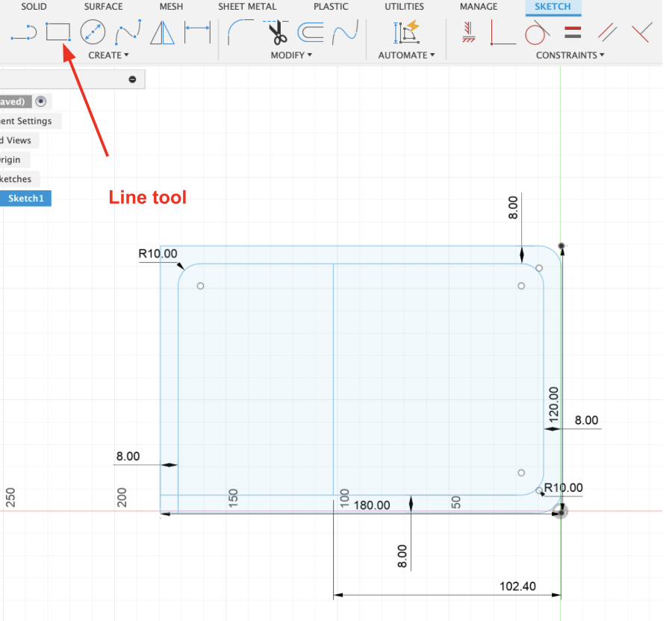
Task: Switch to the SURFACE tab
Action: pyautogui.click(x=103, y=7)
